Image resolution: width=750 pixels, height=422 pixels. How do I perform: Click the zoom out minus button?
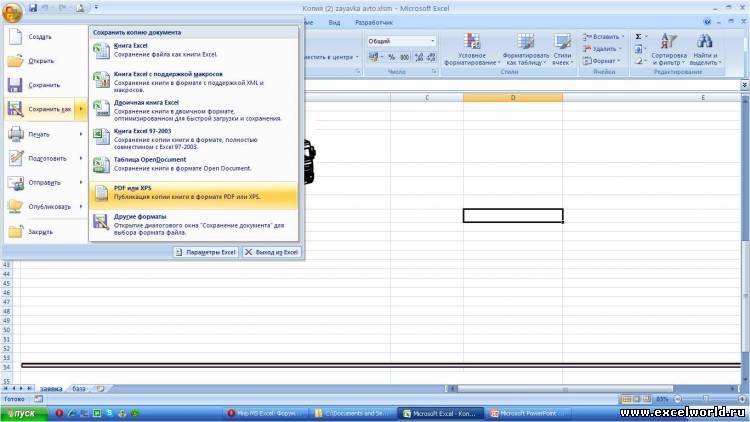coord(677,399)
